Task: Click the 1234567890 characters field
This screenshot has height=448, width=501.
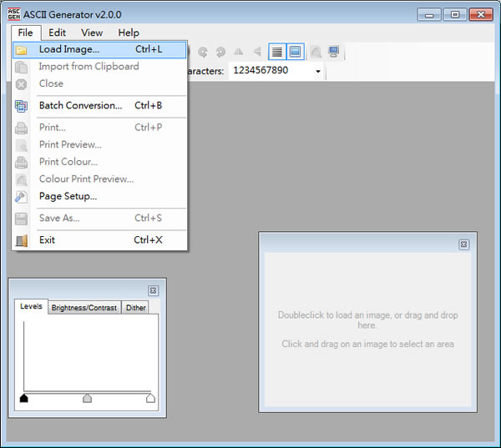Action: click(x=271, y=71)
